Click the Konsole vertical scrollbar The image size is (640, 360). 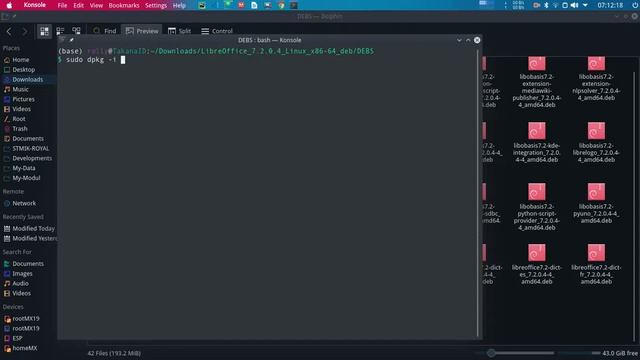478,192
